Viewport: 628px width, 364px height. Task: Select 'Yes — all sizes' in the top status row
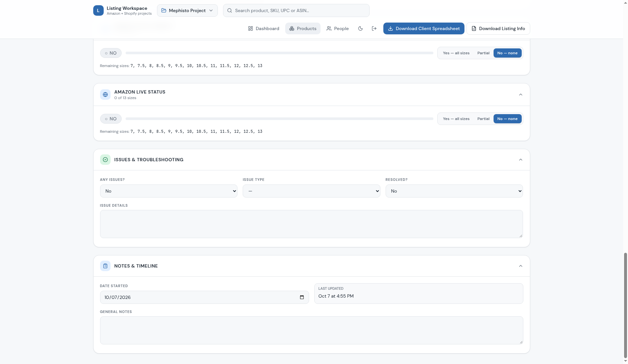[x=456, y=53]
